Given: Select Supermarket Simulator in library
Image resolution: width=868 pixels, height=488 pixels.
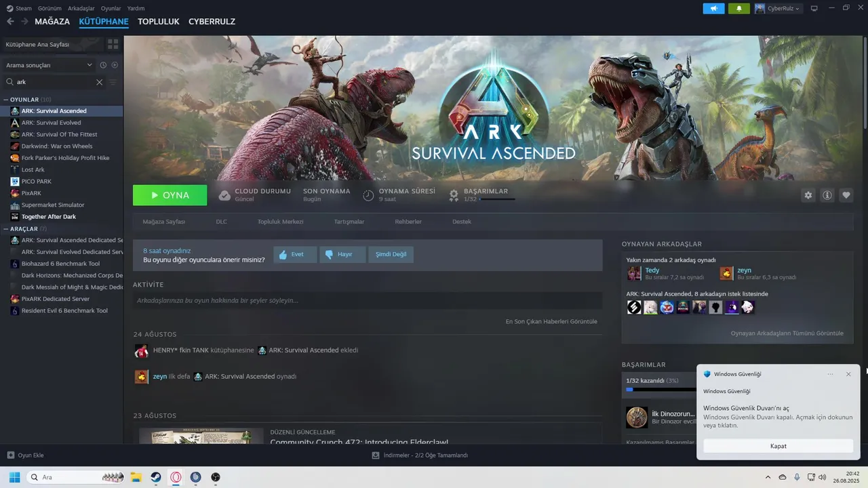Looking at the screenshot, I should pyautogui.click(x=53, y=205).
